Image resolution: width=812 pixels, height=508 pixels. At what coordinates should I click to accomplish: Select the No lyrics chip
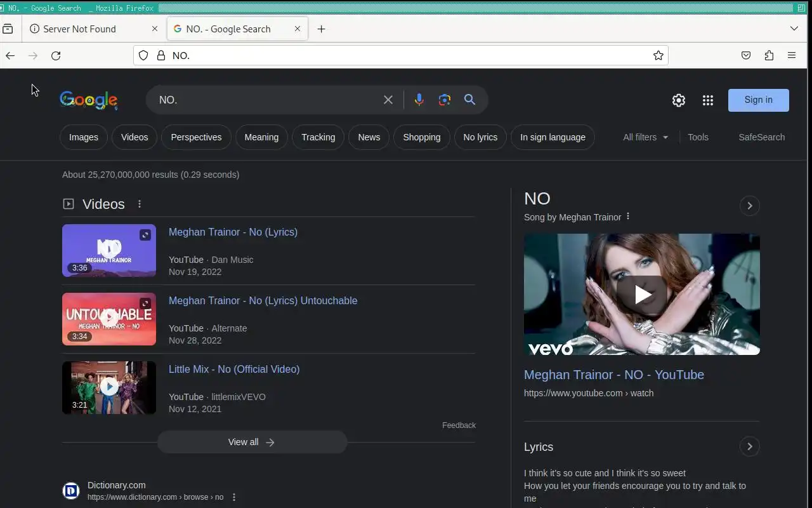coord(480,137)
